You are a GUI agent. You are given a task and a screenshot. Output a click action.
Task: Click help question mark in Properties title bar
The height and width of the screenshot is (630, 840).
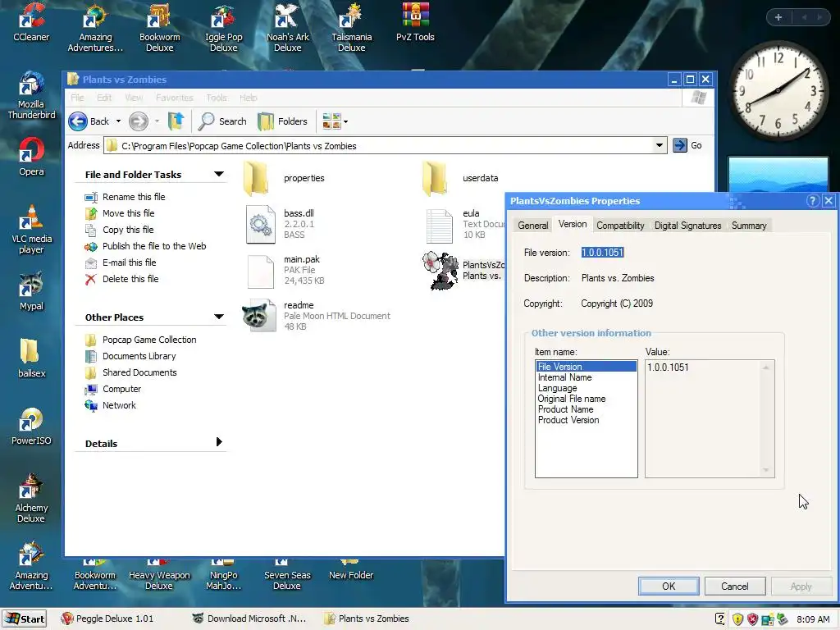click(813, 201)
